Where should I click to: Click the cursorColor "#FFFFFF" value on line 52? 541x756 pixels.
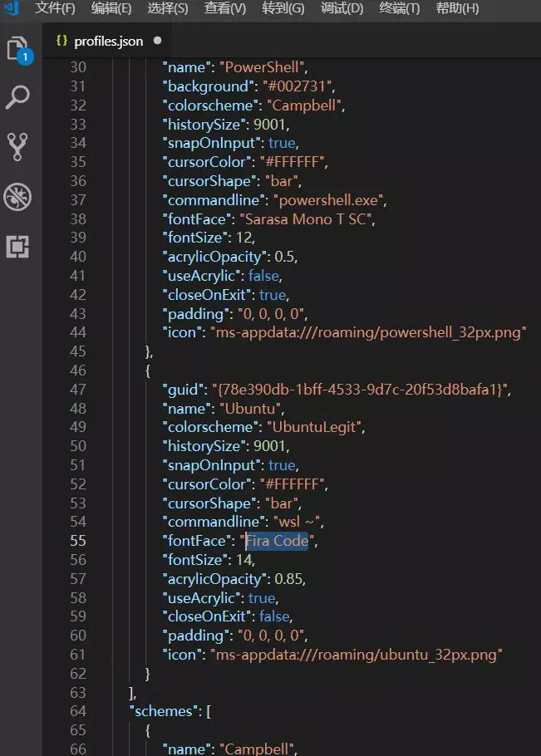[x=293, y=484]
